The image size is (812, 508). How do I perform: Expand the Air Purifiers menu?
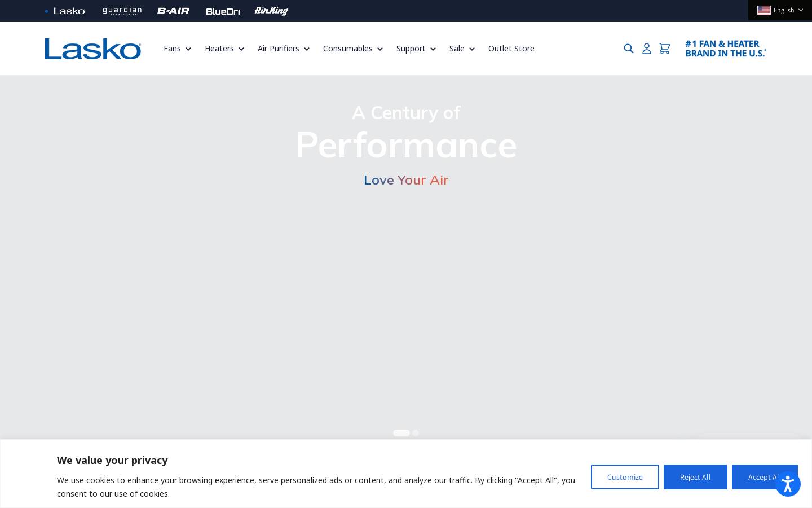pyautogui.click(x=283, y=49)
